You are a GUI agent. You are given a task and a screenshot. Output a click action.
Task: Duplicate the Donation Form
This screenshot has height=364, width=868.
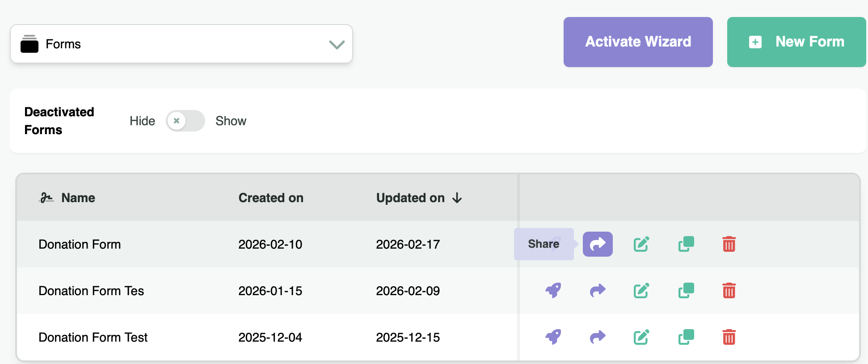(686, 244)
